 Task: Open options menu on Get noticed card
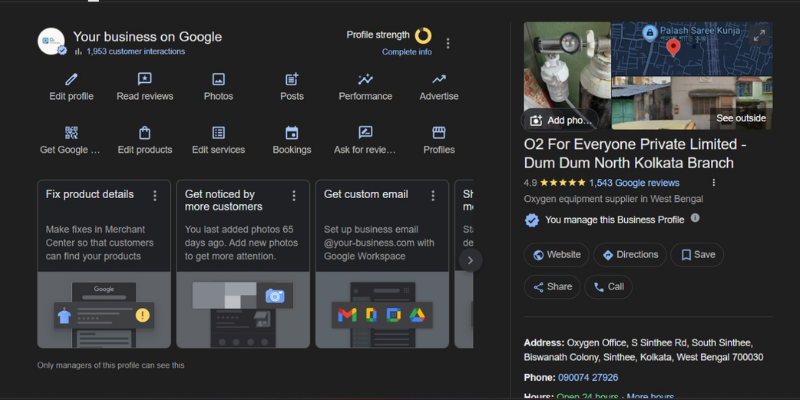tap(294, 195)
